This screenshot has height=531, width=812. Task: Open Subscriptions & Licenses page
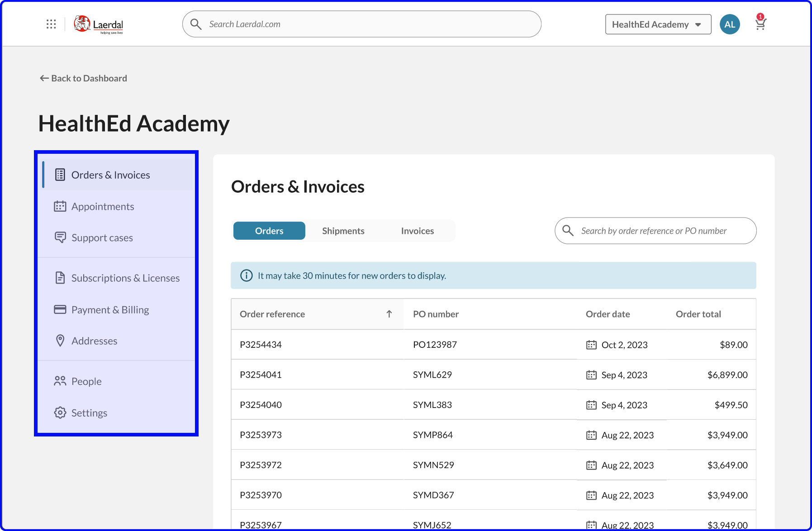pos(125,278)
